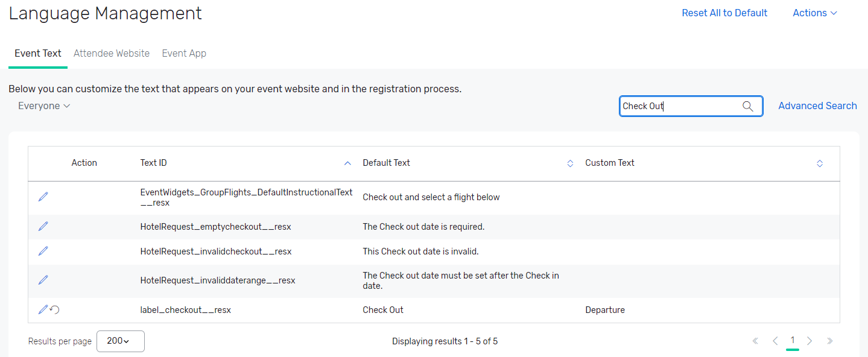Edit the EventWidgets_GroupFlights text row
Screen dimensions: 868x357
tap(43, 197)
